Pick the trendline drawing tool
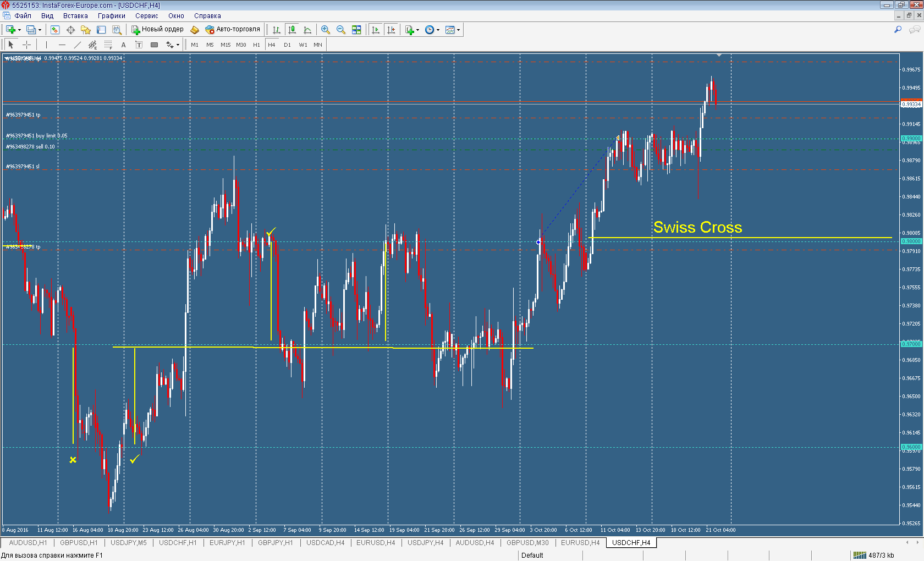This screenshot has width=924, height=561. [78, 45]
